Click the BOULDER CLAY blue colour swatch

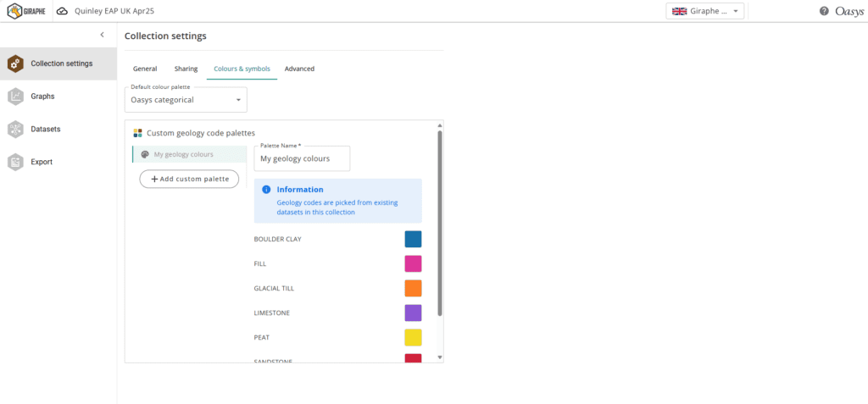413,239
